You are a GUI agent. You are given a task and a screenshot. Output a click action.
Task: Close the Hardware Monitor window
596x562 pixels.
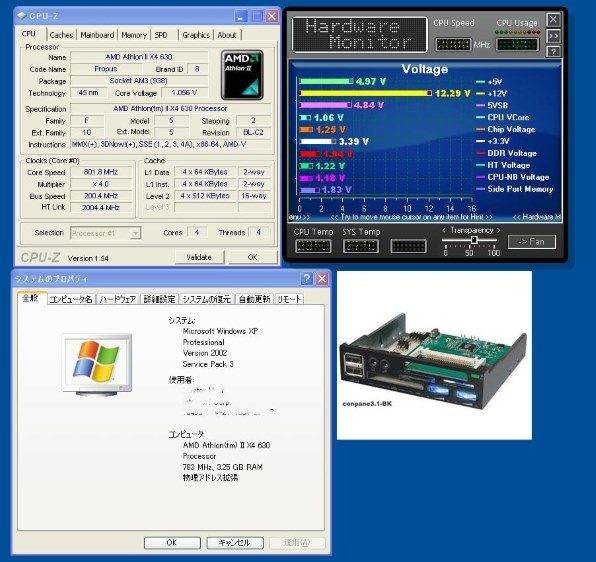pyautogui.click(x=553, y=19)
